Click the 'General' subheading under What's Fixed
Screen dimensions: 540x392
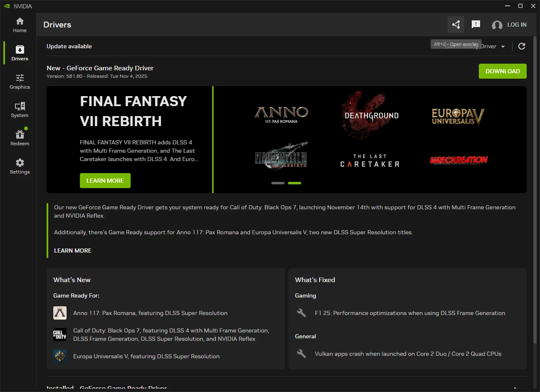(x=305, y=336)
